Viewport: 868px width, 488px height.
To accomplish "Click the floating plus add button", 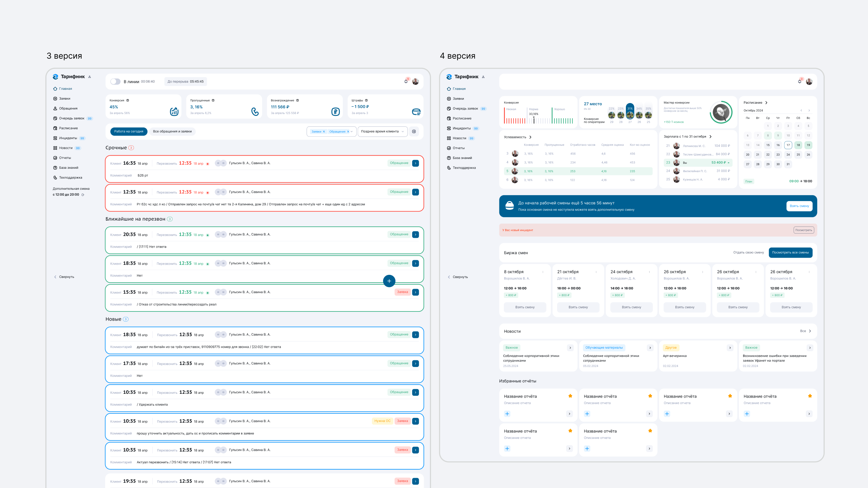I will [x=389, y=281].
